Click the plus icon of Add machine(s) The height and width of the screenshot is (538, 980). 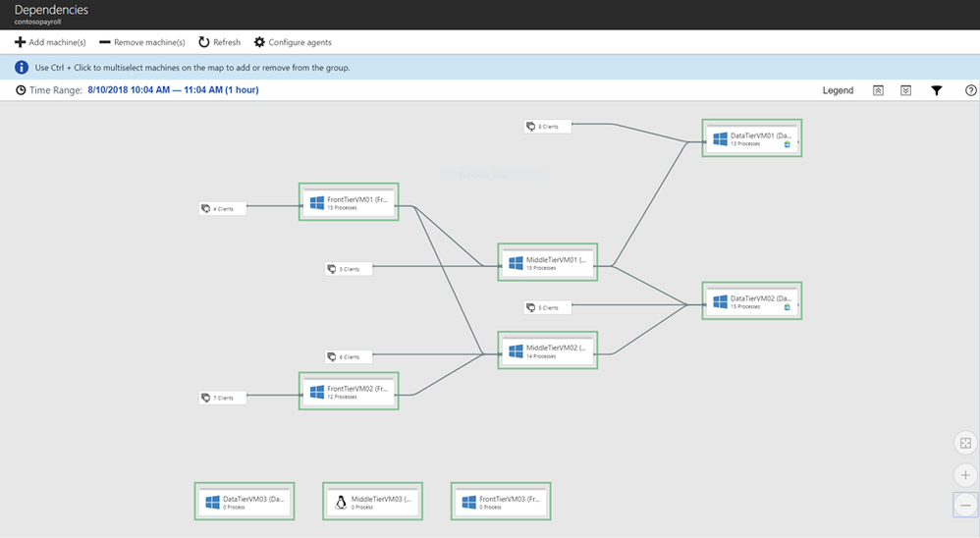[x=20, y=42]
